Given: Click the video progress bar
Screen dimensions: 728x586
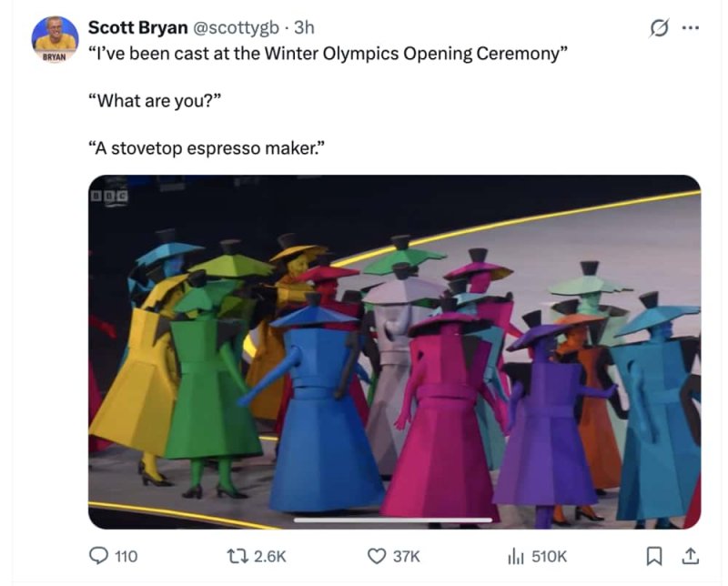Looking at the screenshot, I should (393, 520).
